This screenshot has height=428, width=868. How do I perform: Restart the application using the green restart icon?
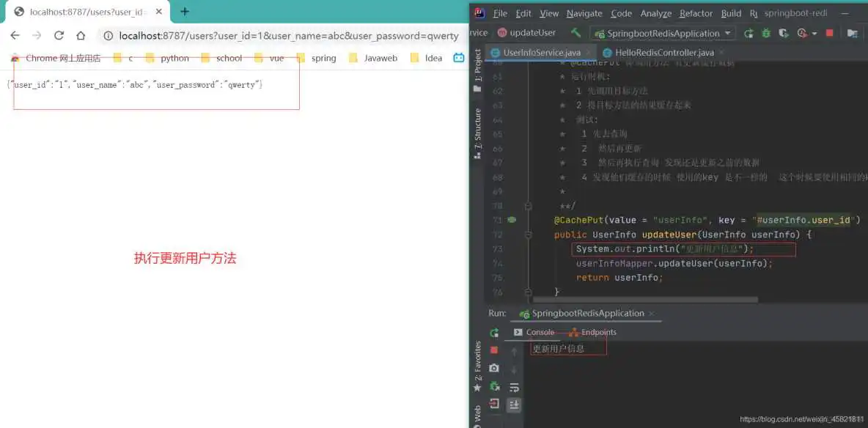click(494, 387)
